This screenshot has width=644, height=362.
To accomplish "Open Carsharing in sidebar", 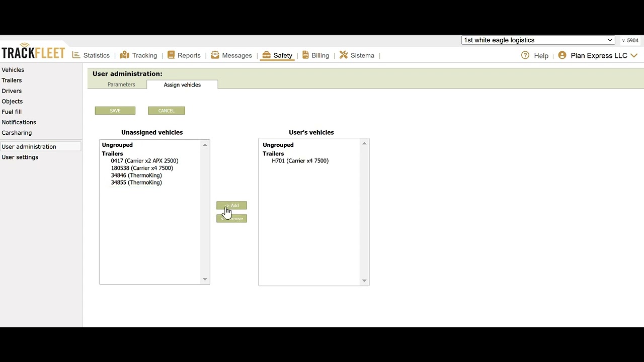I will pos(17,133).
